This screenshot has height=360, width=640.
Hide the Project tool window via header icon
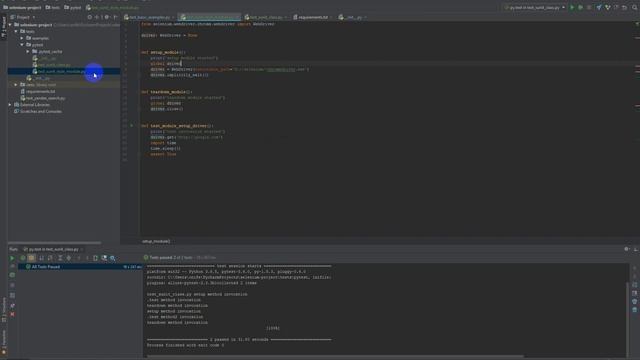[116, 17]
